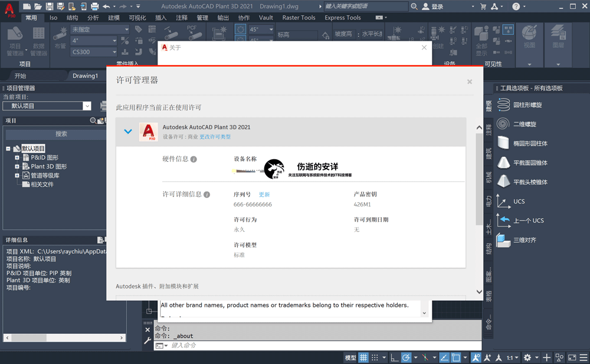Viewport: 590px width, 364px height.
Task: Select the previous UCS tool (上一个 UCS)
Action: (520, 221)
